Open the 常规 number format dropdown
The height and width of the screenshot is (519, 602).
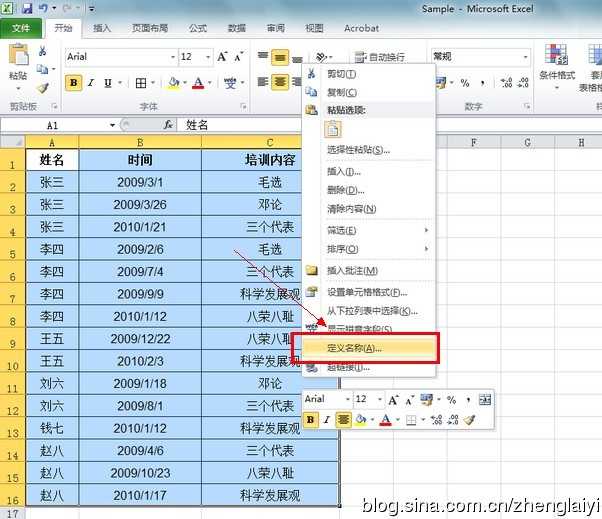(x=525, y=57)
